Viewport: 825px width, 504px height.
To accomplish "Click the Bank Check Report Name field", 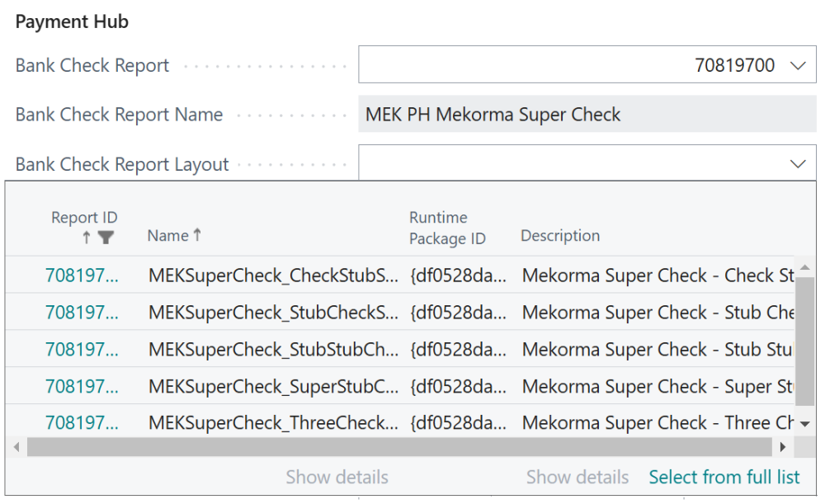I will pyautogui.click(x=577, y=114).
